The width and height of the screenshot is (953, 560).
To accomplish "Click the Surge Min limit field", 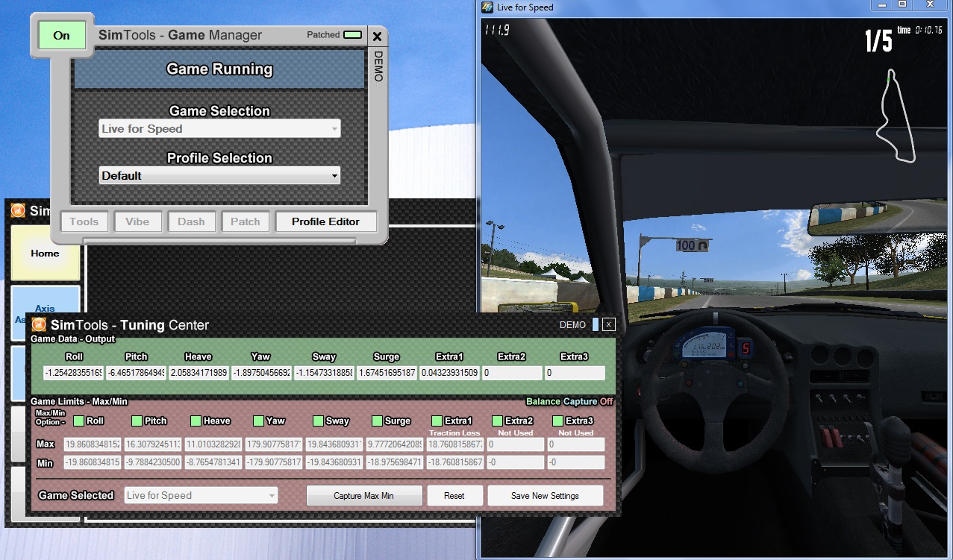I will (x=396, y=462).
